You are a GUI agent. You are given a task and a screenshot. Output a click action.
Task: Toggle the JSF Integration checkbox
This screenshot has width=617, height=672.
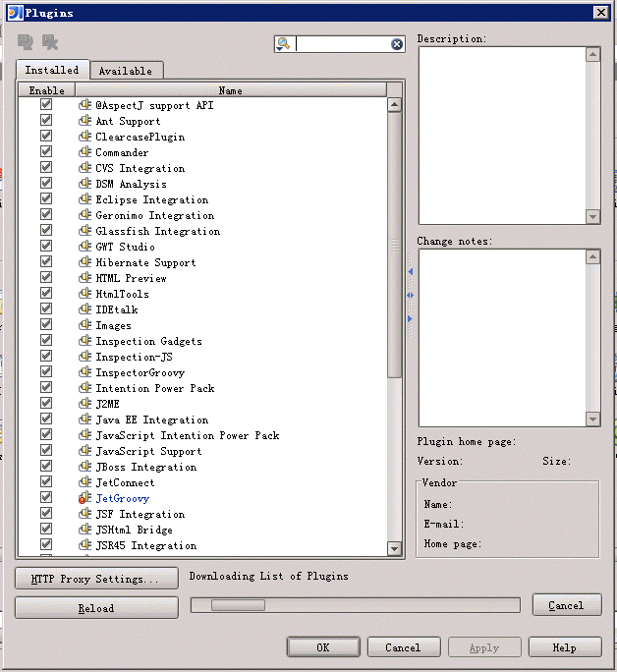(46, 513)
